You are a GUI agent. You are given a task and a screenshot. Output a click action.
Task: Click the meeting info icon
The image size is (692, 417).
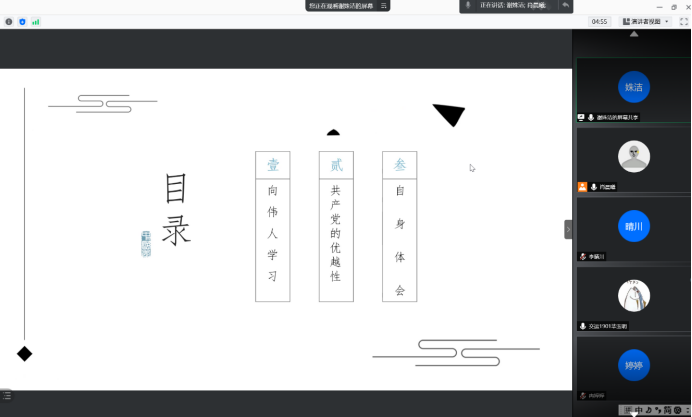point(9,21)
